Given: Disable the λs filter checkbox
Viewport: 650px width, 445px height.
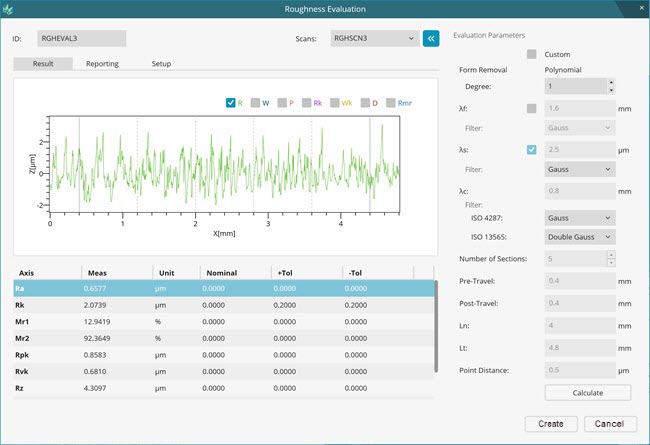Looking at the screenshot, I should point(532,150).
